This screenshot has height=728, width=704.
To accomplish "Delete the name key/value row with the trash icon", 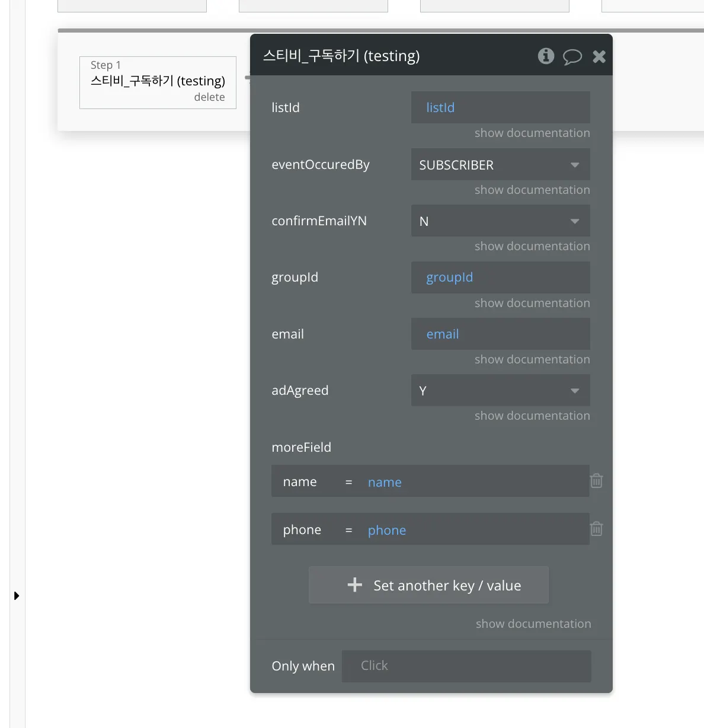I will click(x=597, y=481).
